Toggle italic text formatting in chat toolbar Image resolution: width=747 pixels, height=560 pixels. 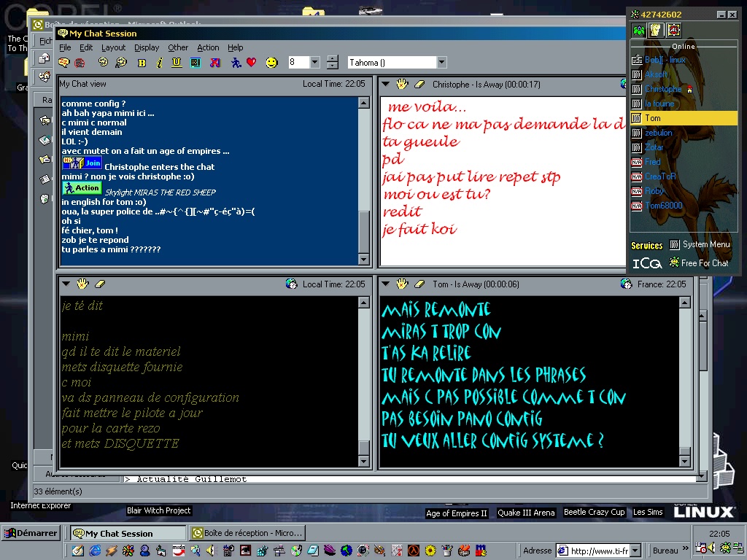[159, 63]
